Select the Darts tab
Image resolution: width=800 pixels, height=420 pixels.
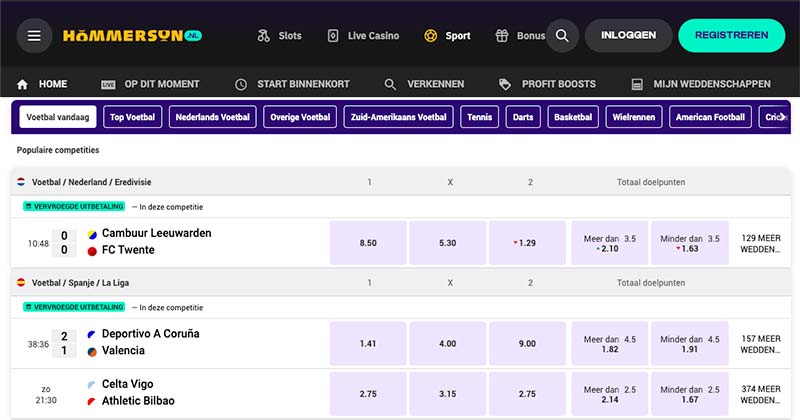tap(523, 117)
